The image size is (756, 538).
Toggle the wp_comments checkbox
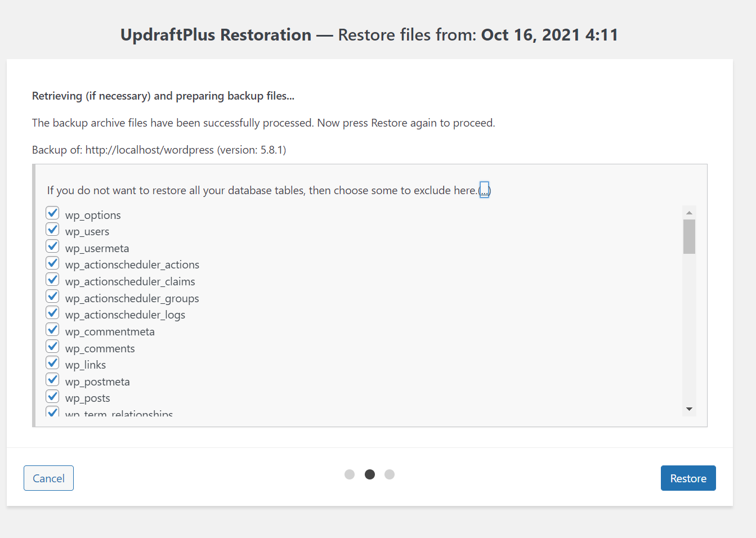pyautogui.click(x=53, y=346)
